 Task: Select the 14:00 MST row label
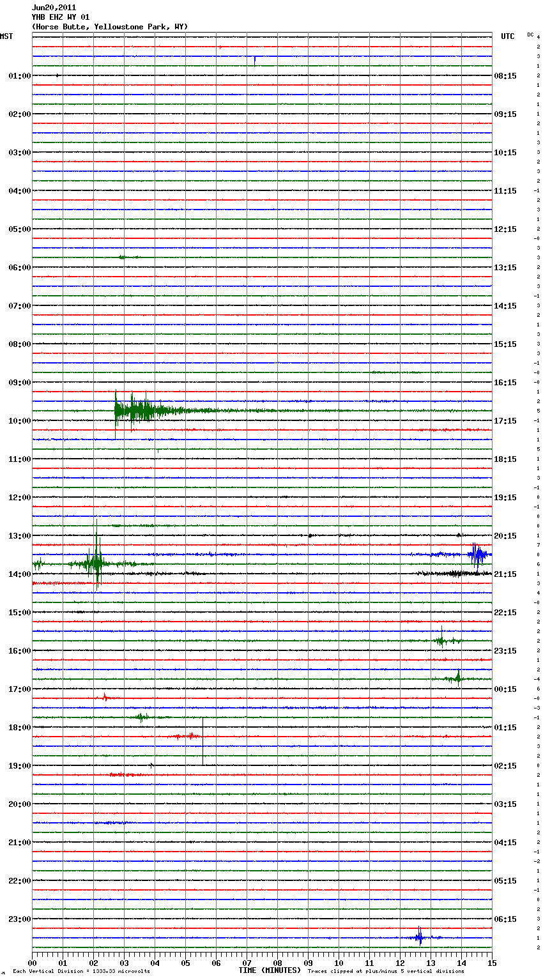click(20, 574)
